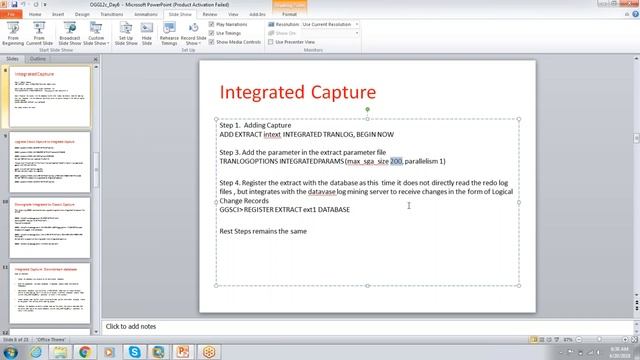Image resolution: width=640 pixels, height=360 pixels.
Task: Click the Integrated Capture slide title
Action: tap(298, 92)
